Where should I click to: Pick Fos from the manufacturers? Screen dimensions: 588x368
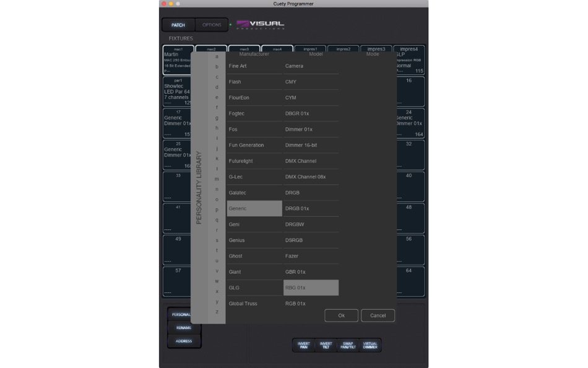coord(254,129)
